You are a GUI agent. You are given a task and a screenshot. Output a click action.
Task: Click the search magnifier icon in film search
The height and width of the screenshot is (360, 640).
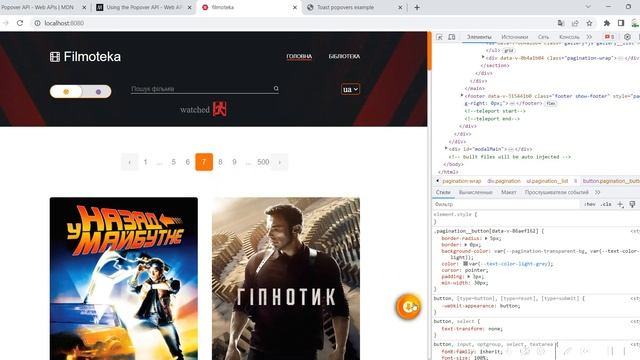[276, 89]
